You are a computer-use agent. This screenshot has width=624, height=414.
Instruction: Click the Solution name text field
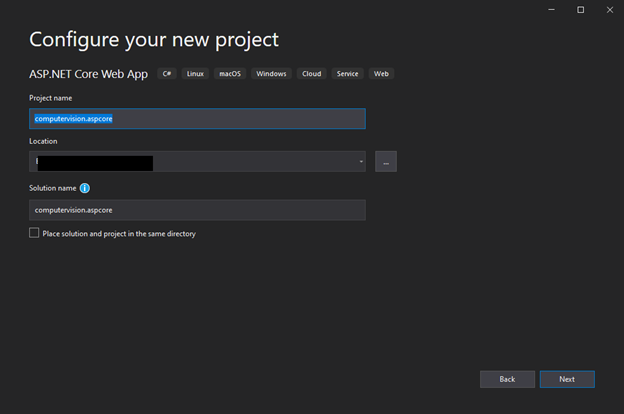coord(197,210)
